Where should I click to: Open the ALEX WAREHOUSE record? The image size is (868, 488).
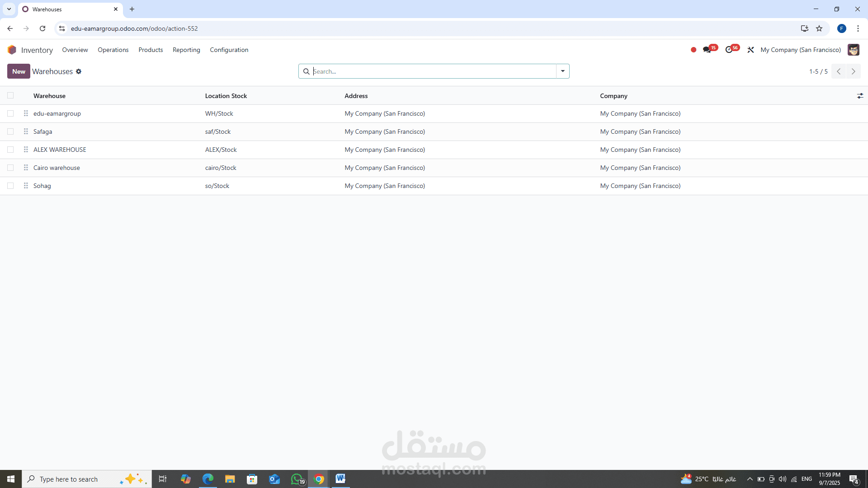pyautogui.click(x=60, y=150)
